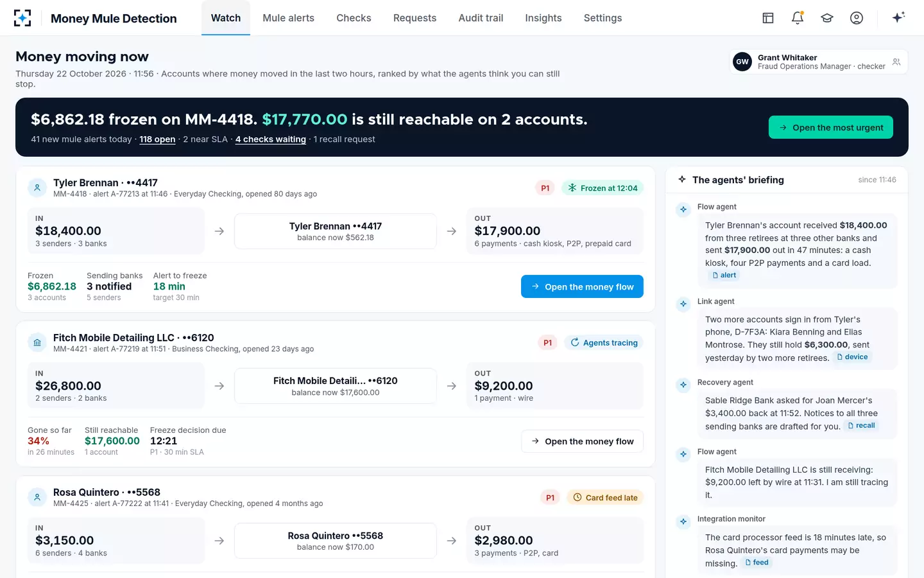Click the $17,600.00 still reachable amount
924x578 pixels.
112,441
